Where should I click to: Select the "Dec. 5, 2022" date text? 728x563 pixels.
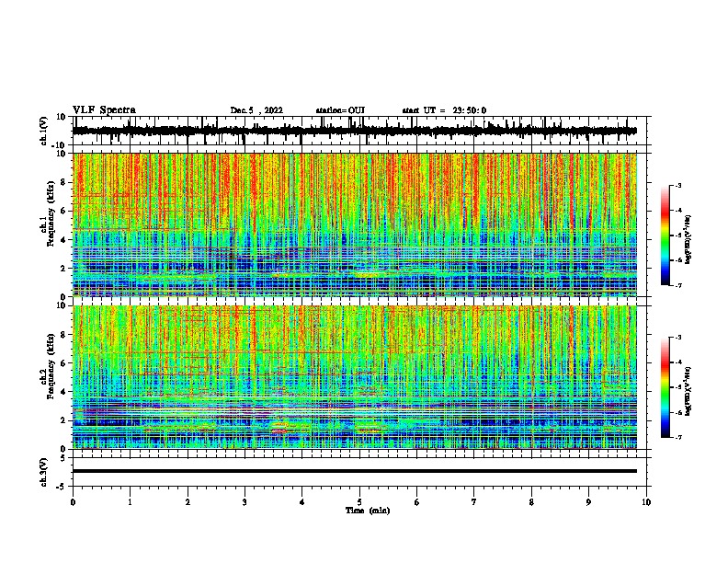pyautogui.click(x=256, y=110)
